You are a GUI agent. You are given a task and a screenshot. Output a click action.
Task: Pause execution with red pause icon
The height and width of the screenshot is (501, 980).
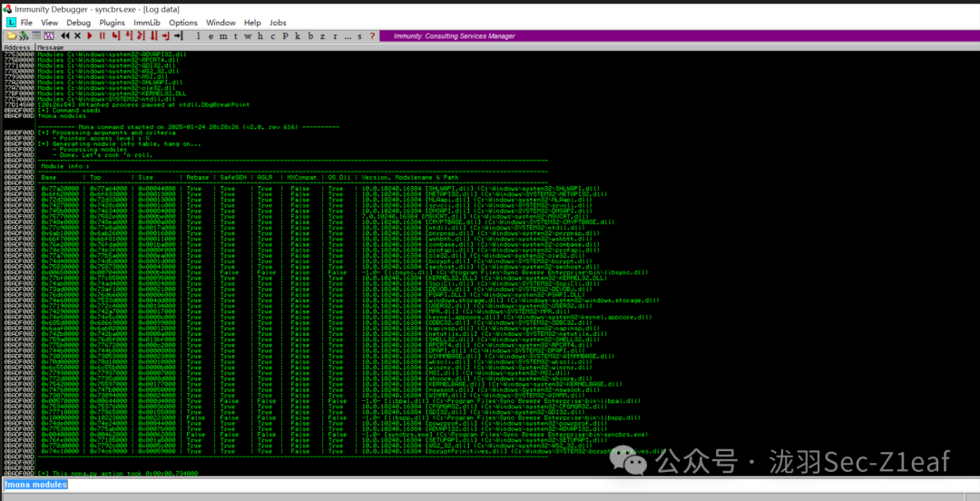pos(102,35)
